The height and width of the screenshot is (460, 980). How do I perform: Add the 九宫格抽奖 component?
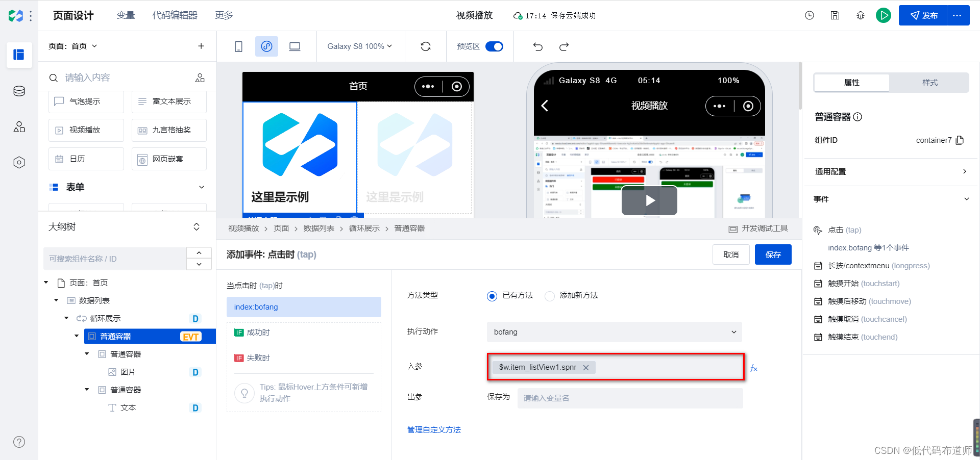(x=169, y=130)
